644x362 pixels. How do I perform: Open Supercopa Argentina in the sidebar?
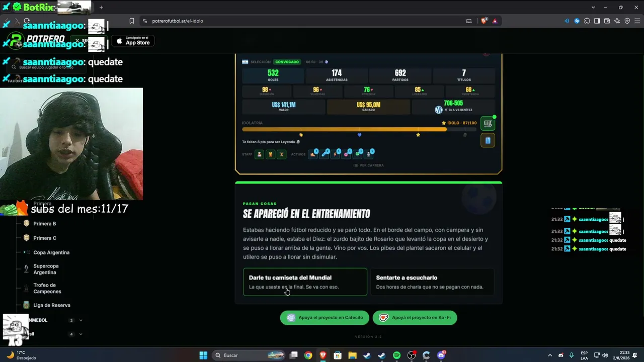click(x=46, y=269)
